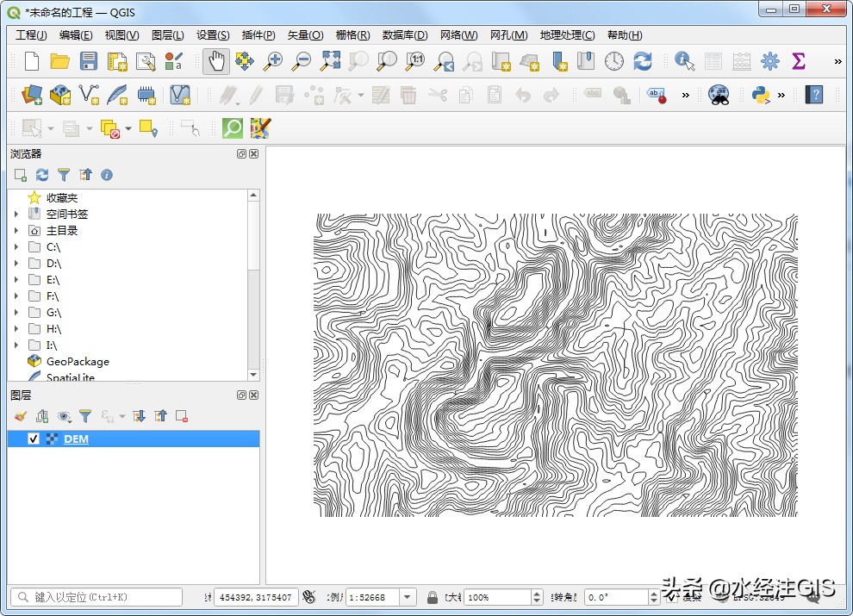Toggle mouse coordinate extents display
Screen dimensions: 853x616
pos(309,597)
